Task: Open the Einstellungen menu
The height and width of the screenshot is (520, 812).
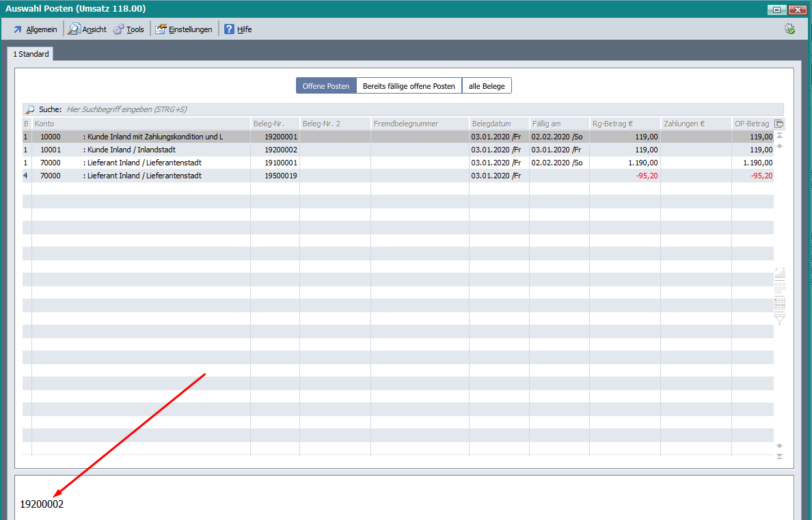Action: 184,29
